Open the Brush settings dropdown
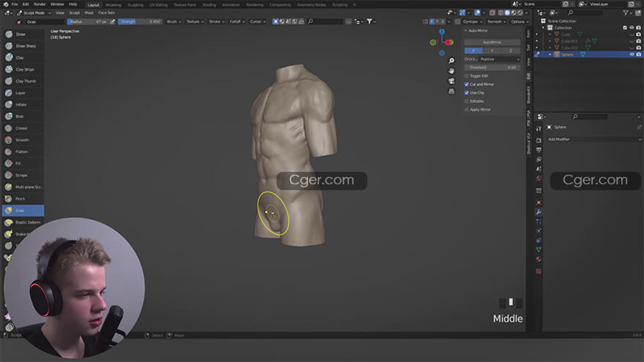Image resolution: width=644 pixels, height=362 pixels. 173,21
